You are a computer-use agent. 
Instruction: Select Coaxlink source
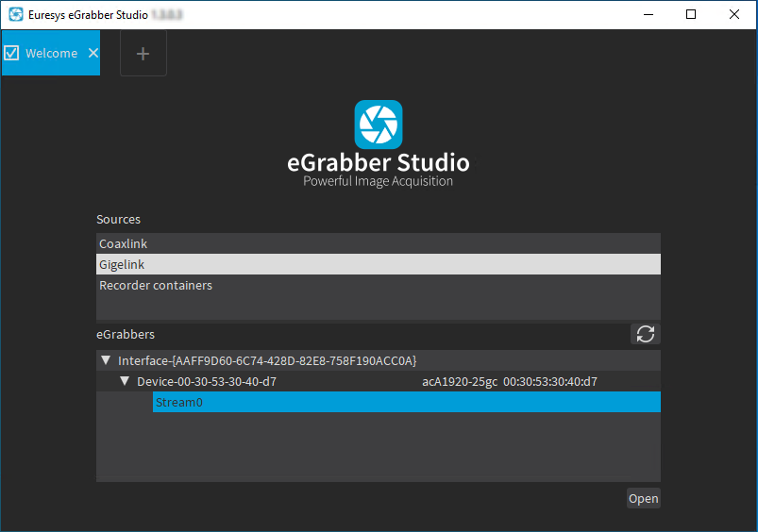click(378, 243)
